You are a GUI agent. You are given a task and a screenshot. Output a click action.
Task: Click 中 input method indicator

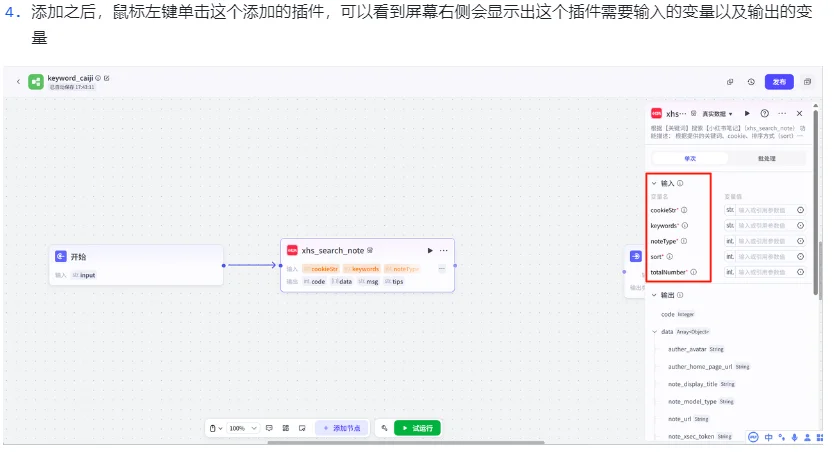[x=768, y=437]
